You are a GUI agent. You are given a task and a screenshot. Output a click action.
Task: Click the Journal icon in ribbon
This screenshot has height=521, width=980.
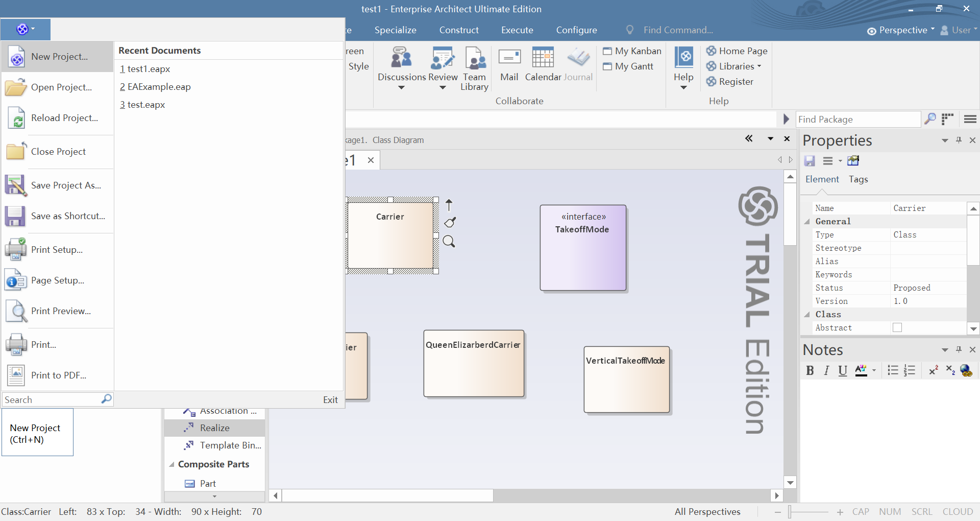[578, 65]
